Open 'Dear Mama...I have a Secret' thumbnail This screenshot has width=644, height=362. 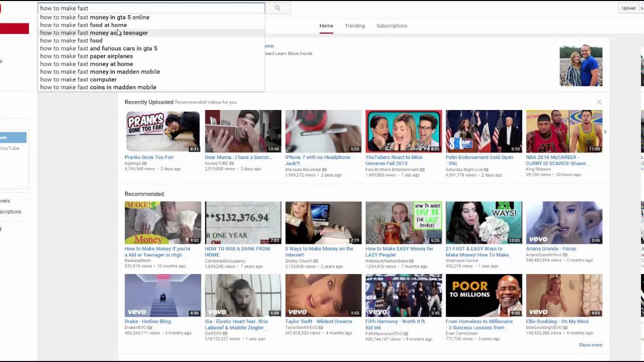[x=243, y=131]
